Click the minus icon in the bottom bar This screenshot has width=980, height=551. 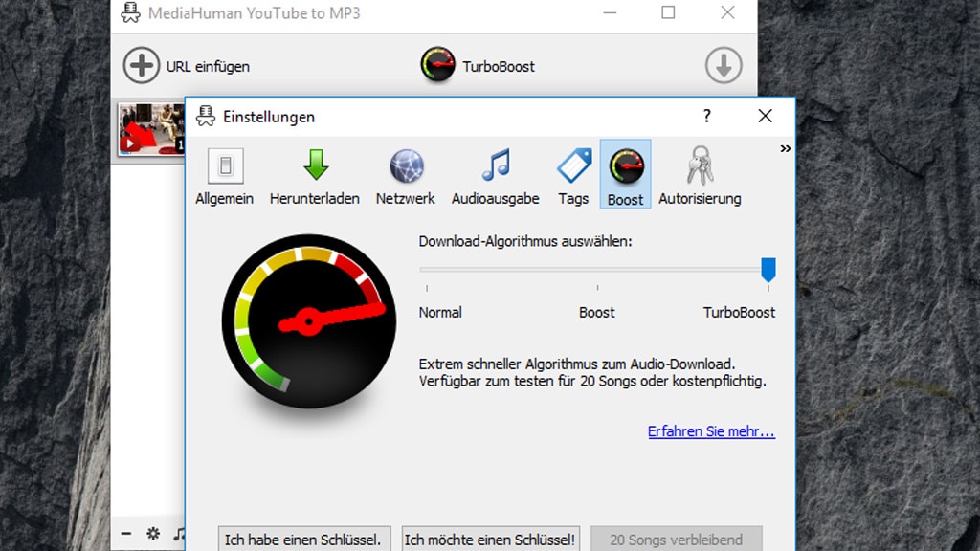[126, 534]
